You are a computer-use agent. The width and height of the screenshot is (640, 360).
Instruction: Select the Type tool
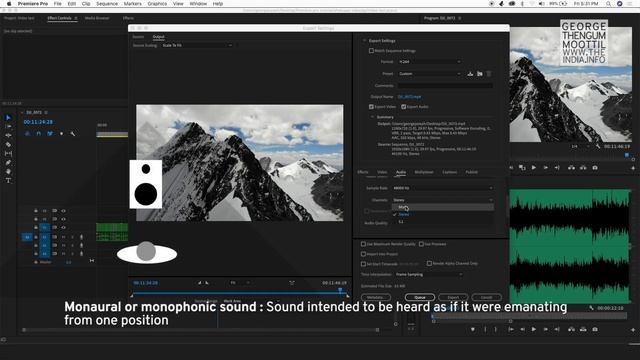click(x=8, y=180)
